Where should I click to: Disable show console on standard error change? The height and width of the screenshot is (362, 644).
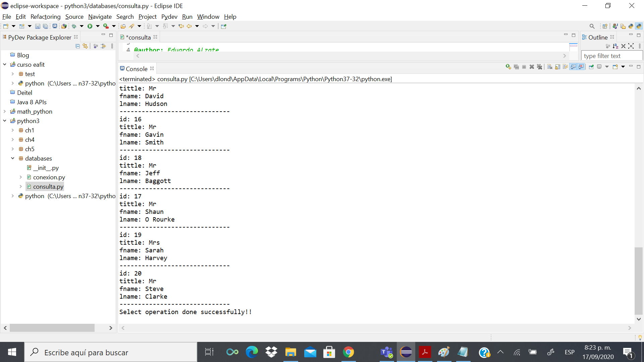581,67
